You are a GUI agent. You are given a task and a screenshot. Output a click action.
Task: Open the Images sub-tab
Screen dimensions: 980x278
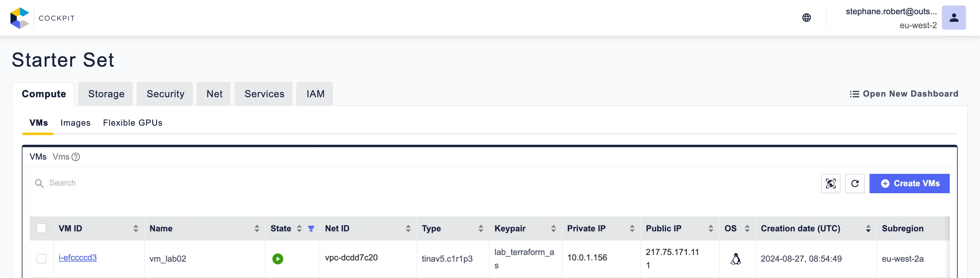click(75, 123)
